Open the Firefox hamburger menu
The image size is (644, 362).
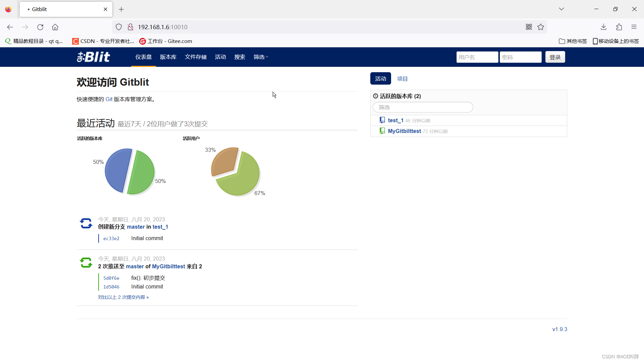[x=634, y=27]
